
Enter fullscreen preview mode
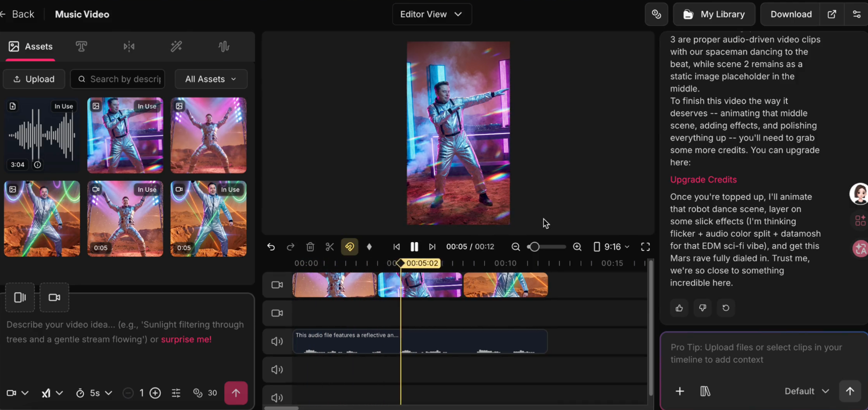(x=645, y=246)
